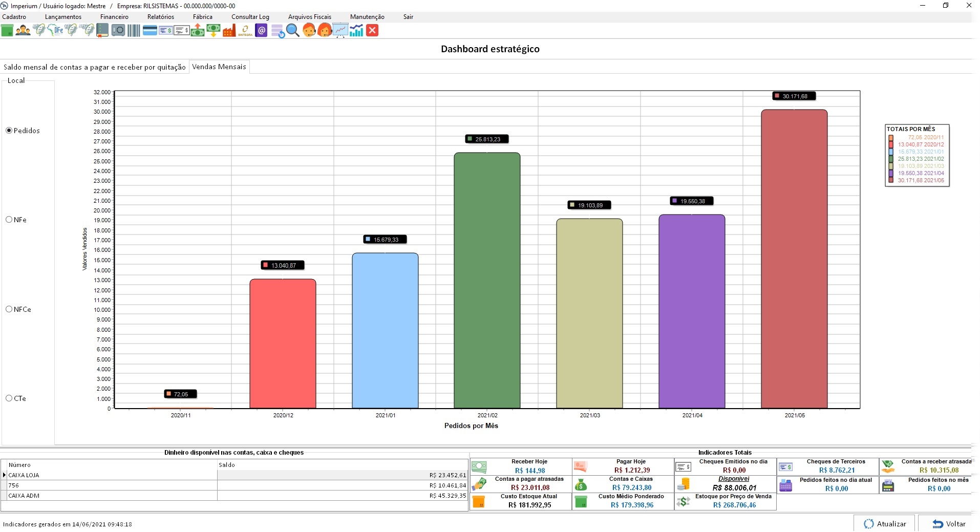This screenshot has height=532, width=980.
Task: Click the green product box toolbar icon
Action: pyautogui.click(x=7, y=31)
